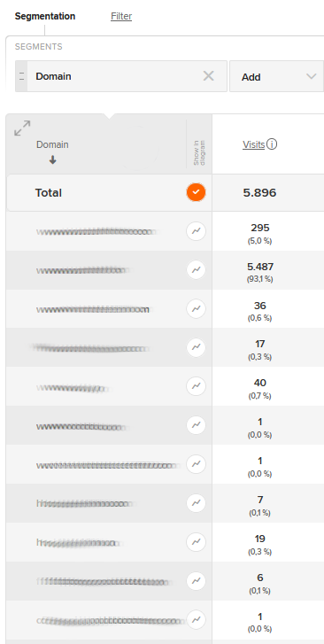This screenshot has width=324, height=644.
Task: Toggle diagram for the last visible row
Action: (196, 619)
